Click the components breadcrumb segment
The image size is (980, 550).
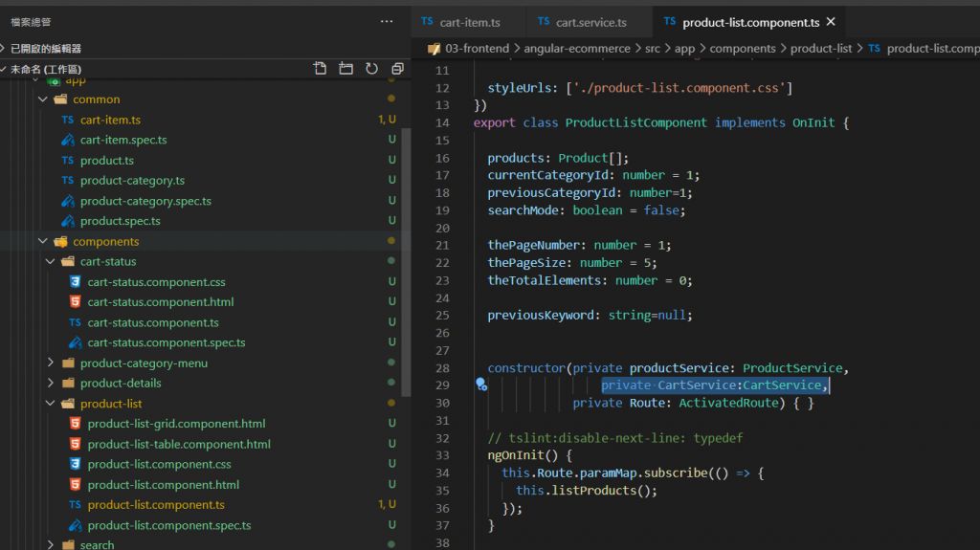point(743,49)
